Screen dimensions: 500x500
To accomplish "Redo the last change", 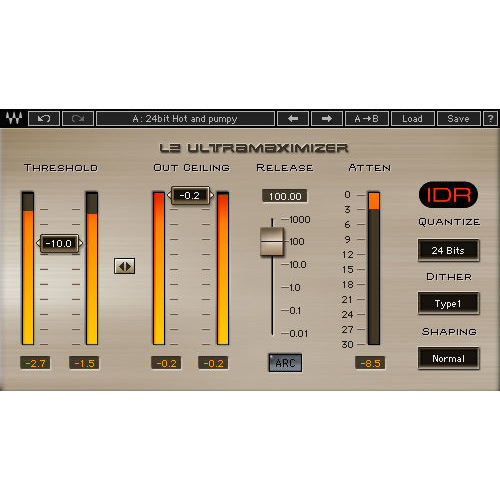I will click(x=78, y=118).
